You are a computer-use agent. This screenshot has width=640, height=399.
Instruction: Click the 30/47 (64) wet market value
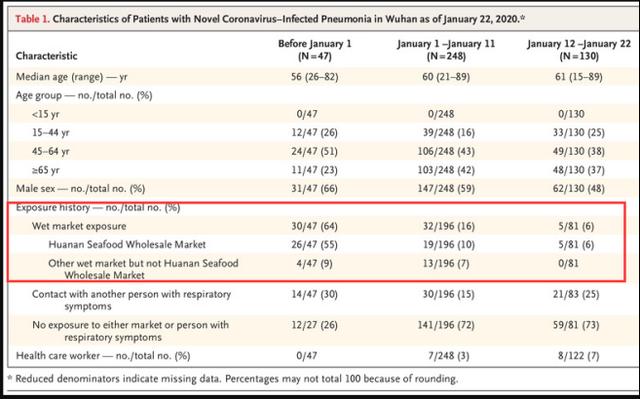tap(314, 226)
